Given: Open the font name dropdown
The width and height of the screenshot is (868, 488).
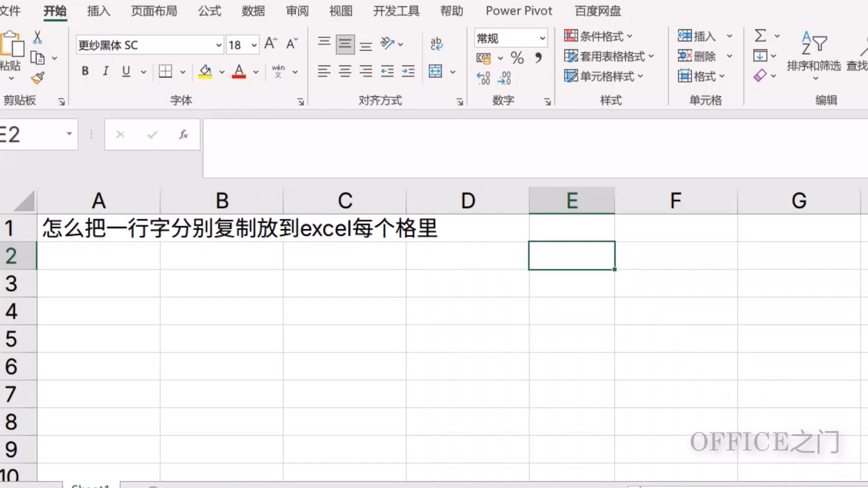Looking at the screenshot, I should click(218, 45).
